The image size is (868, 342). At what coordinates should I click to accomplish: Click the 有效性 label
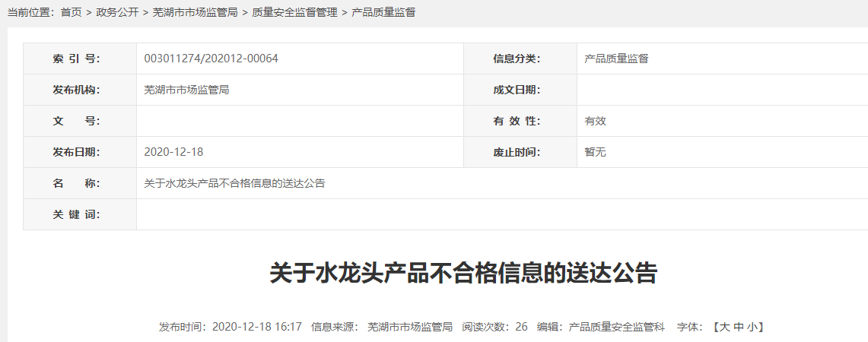517,121
